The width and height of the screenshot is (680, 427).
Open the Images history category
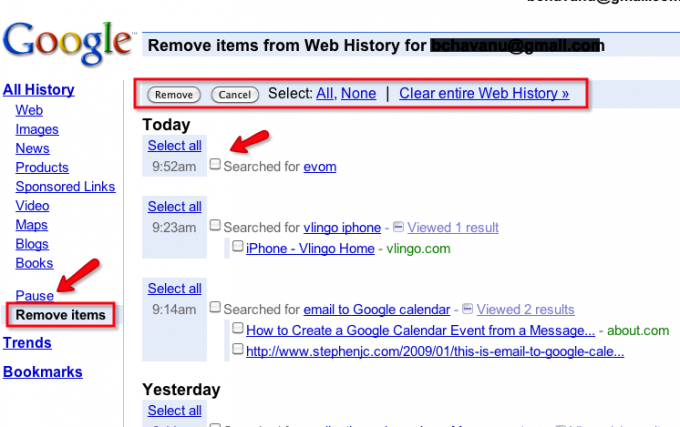[x=37, y=129]
